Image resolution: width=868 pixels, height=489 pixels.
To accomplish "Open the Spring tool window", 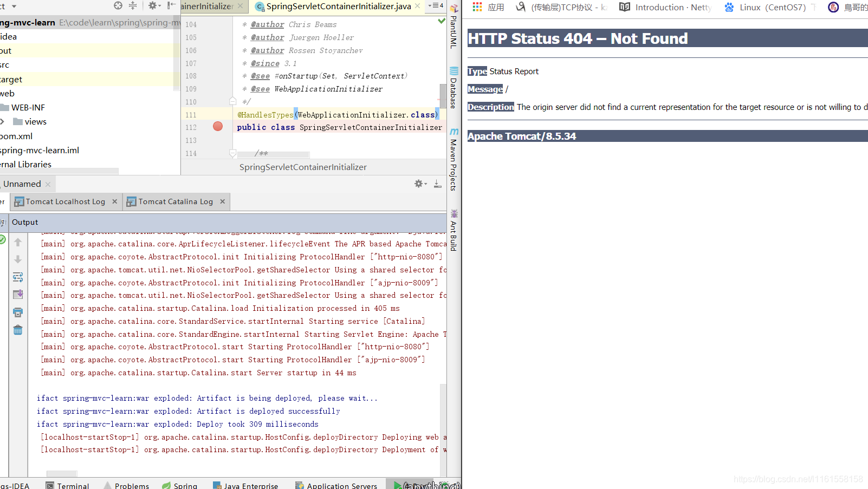I will pyautogui.click(x=180, y=486).
